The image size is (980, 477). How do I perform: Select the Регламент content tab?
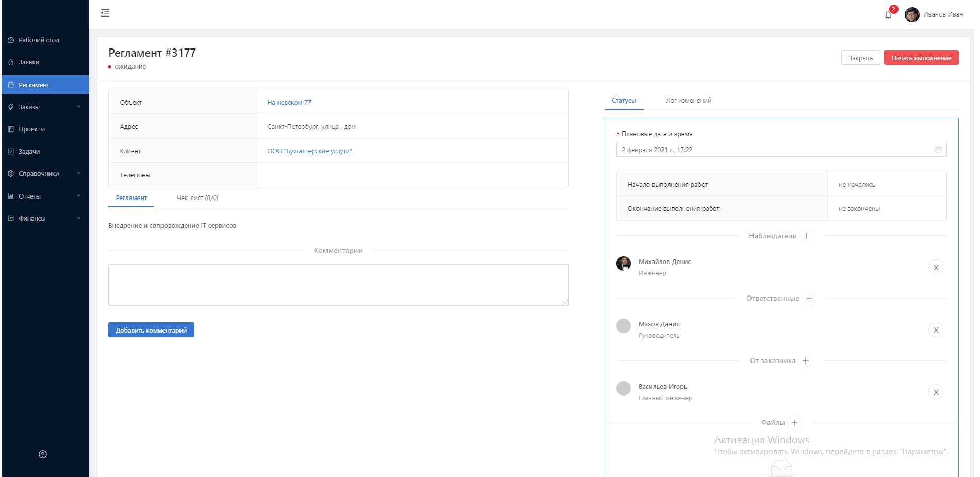(x=132, y=198)
